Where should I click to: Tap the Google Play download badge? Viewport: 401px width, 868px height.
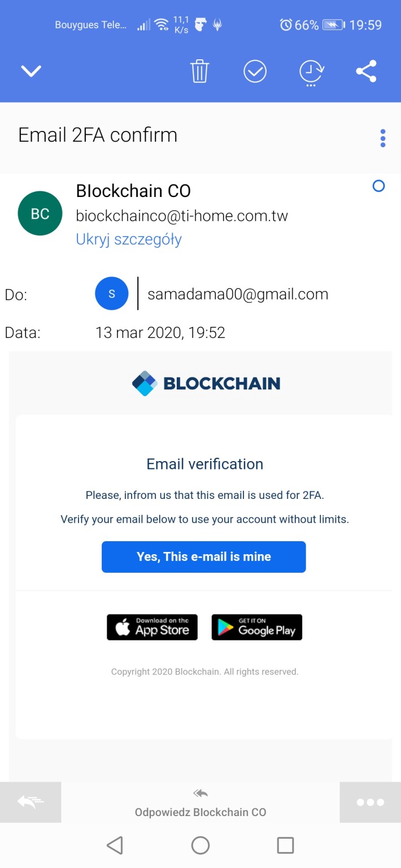pos(256,627)
